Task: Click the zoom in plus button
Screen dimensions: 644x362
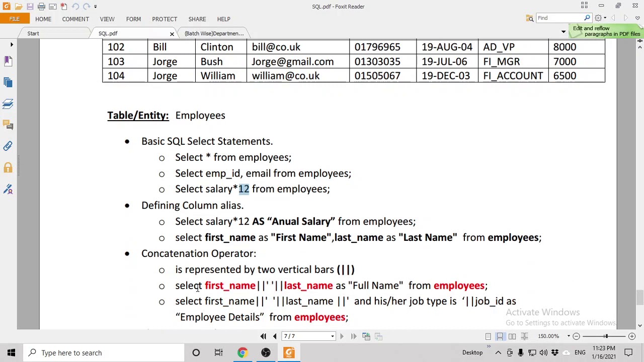Action: tap(632, 336)
